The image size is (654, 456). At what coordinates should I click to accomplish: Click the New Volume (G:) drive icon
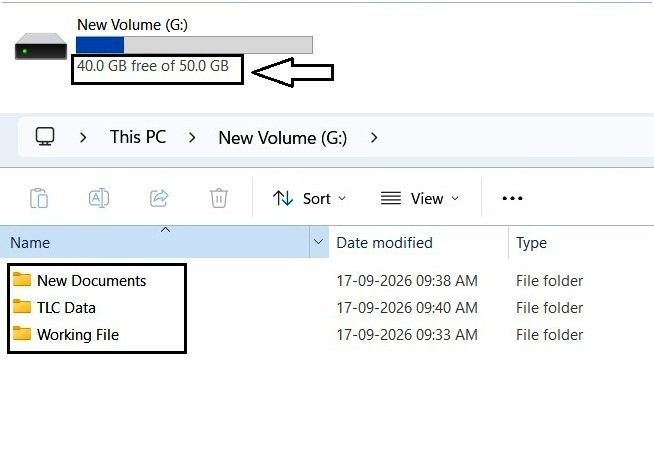pyautogui.click(x=40, y=46)
